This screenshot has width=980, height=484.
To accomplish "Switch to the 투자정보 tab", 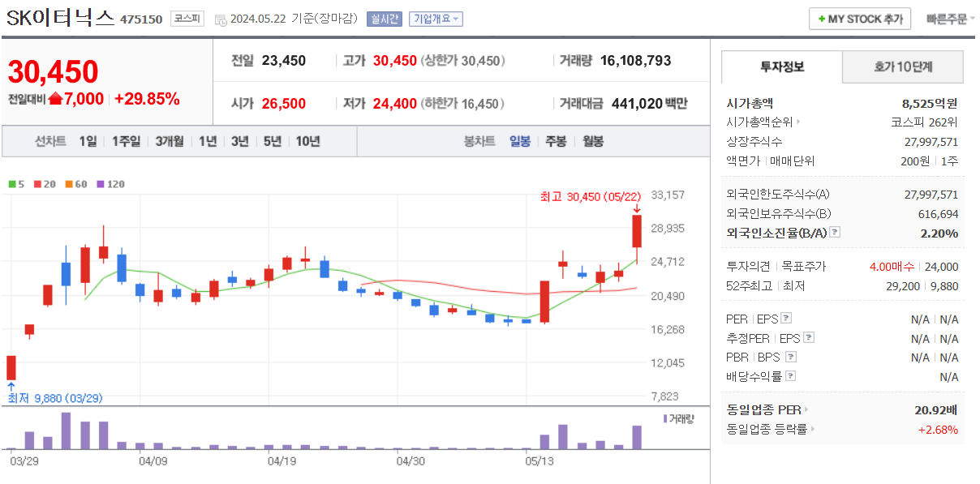I will point(781,67).
